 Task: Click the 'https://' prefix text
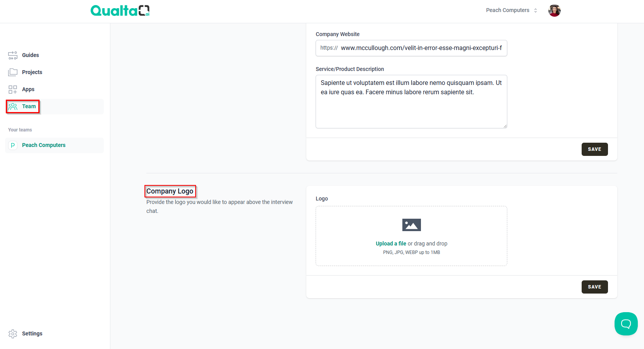(x=329, y=48)
